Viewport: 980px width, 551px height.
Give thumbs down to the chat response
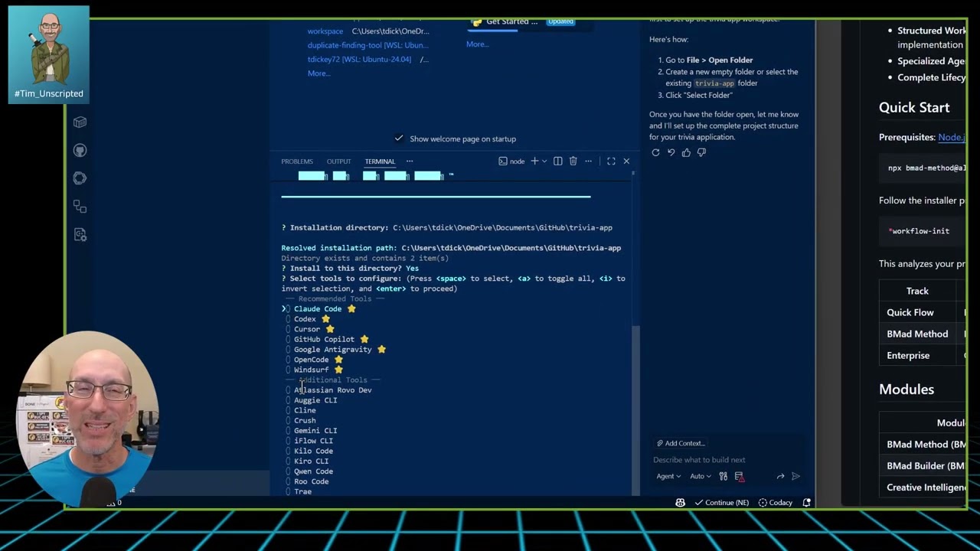coord(701,152)
